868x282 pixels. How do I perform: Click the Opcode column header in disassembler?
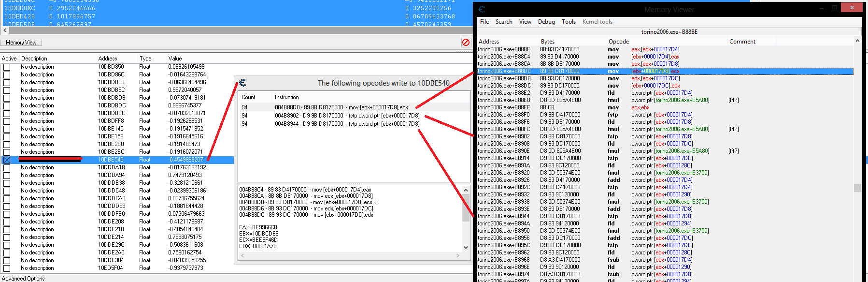tap(619, 42)
